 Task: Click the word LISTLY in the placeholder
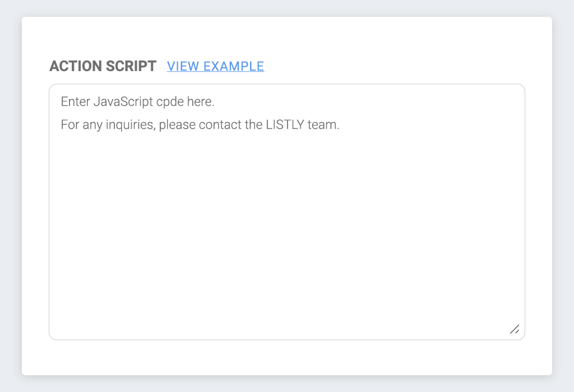(285, 125)
